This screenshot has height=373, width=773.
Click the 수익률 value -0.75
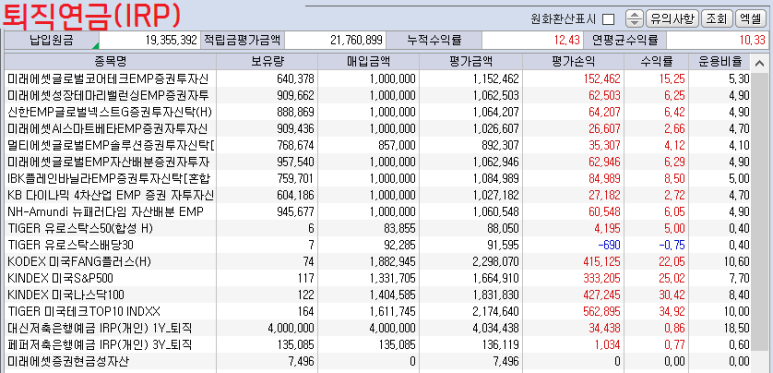pyautogui.click(x=672, y=245)
